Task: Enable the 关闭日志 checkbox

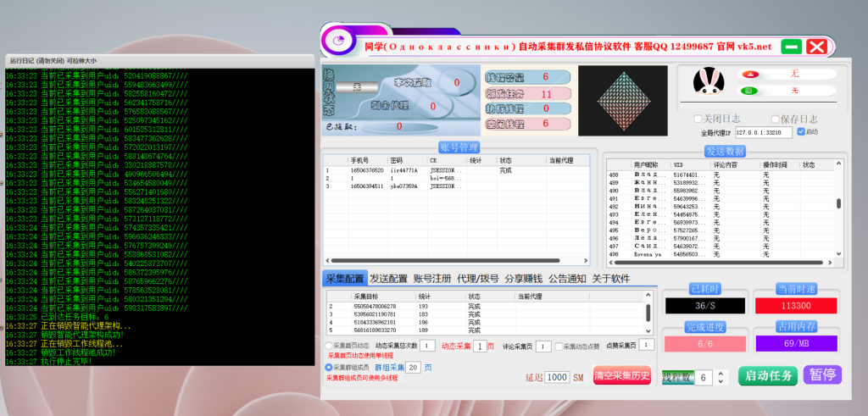Action: pyautogui.click(x=698, y=119)
